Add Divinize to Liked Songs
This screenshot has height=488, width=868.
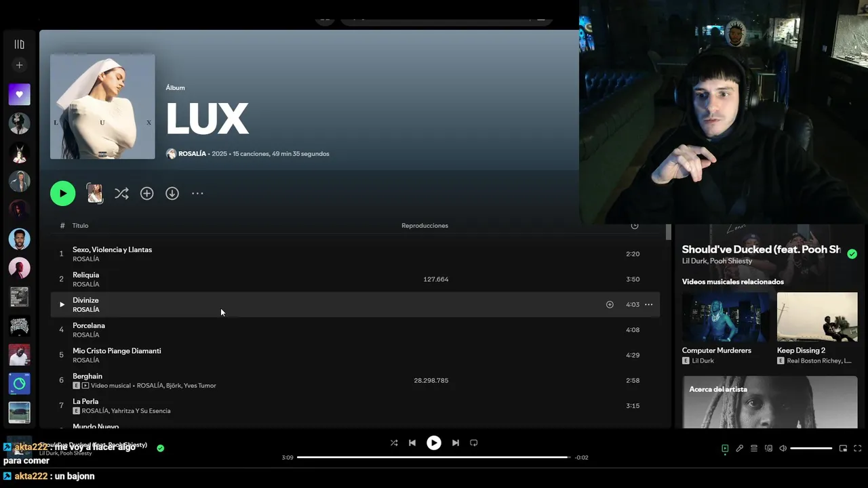click(x=610, y=304)
